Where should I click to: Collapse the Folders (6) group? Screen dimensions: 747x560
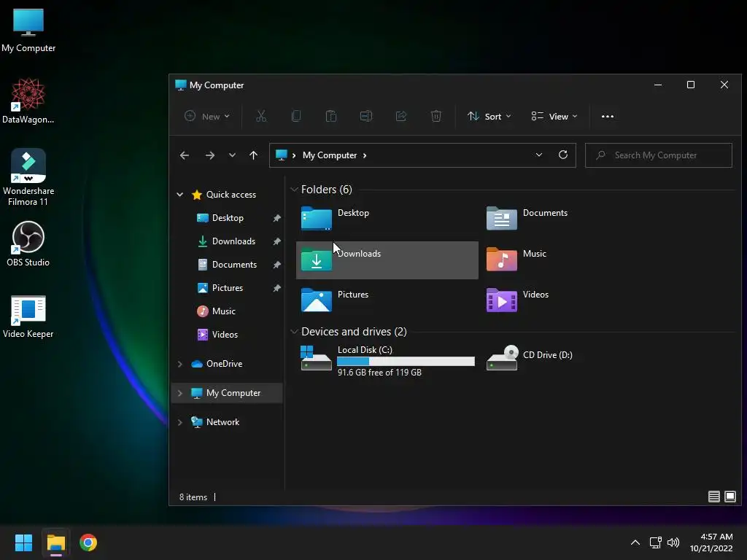tap(294, 190)
